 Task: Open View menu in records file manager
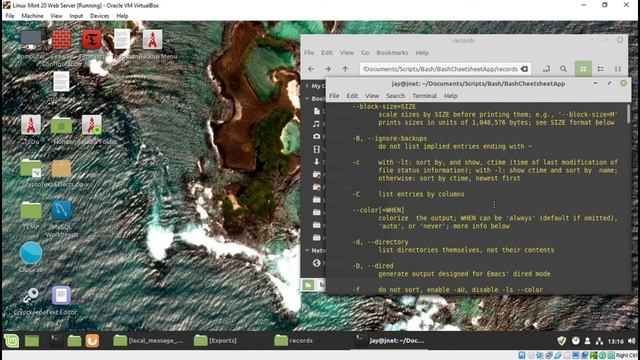(x=347, y=53)
